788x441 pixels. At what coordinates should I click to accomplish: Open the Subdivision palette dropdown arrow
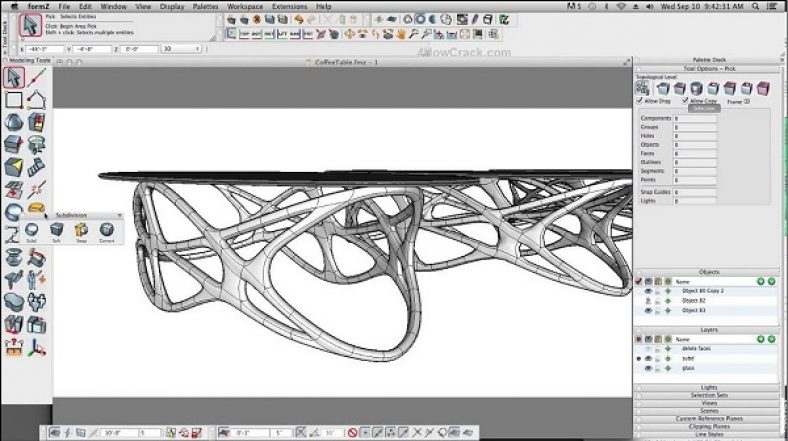click(120, 214)
